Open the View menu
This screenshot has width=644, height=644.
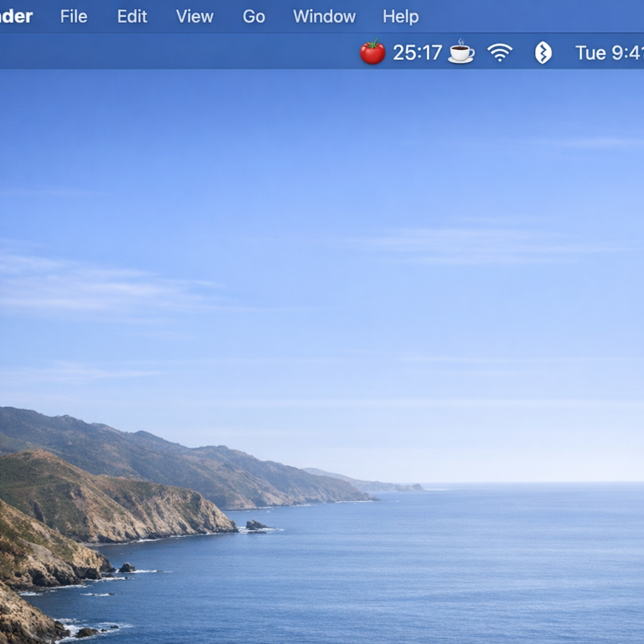pos(194,17)
